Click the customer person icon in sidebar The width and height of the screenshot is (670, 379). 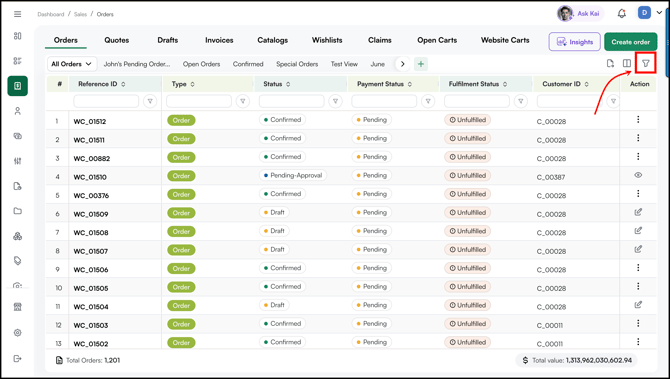[x=18, y=111]
